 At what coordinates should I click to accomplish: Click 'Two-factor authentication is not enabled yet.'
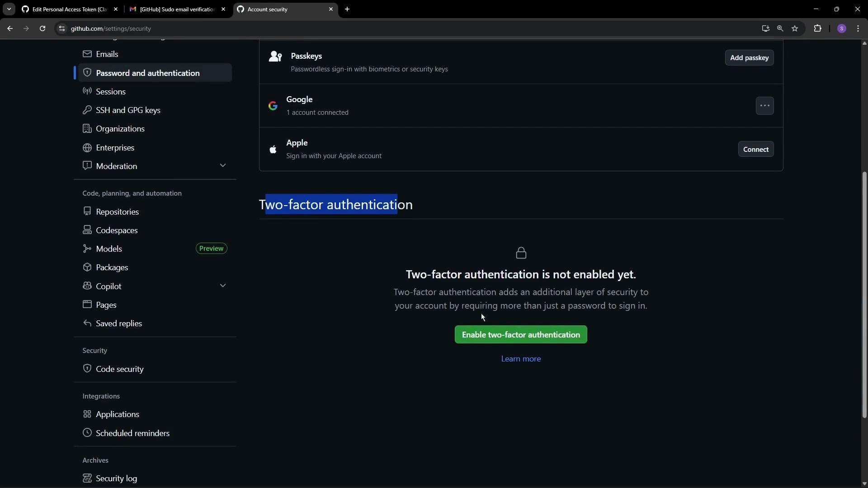[521, 275]
